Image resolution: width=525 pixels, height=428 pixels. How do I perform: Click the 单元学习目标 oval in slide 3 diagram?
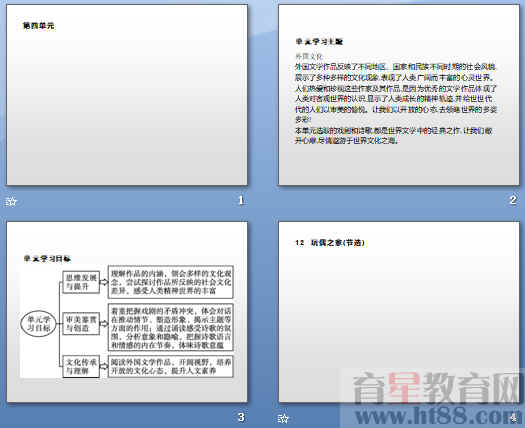point(39,323)
